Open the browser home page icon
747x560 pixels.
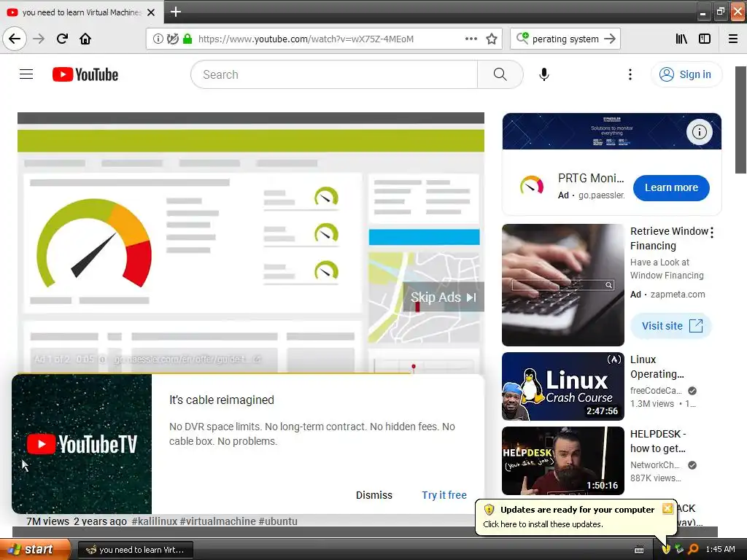pyautogui.click(x=85, y=39)
